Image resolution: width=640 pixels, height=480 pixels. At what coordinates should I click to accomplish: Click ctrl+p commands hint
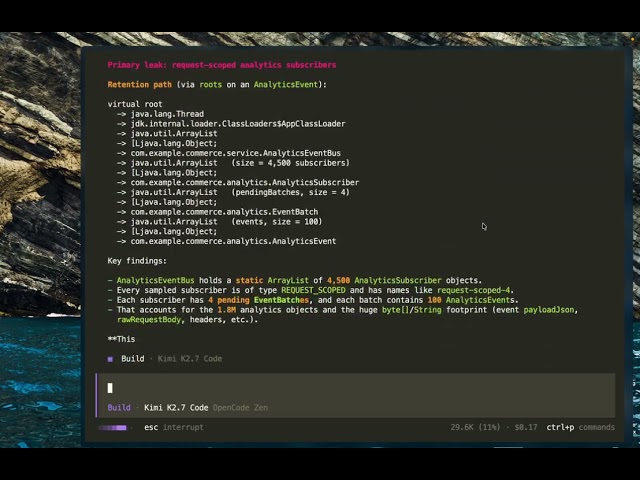click(580, 427)
